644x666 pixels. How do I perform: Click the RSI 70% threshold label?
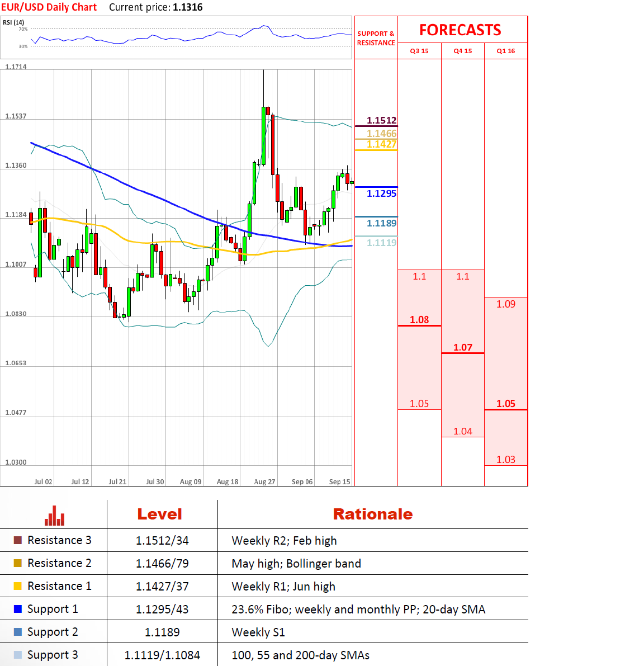coord(23,29)
